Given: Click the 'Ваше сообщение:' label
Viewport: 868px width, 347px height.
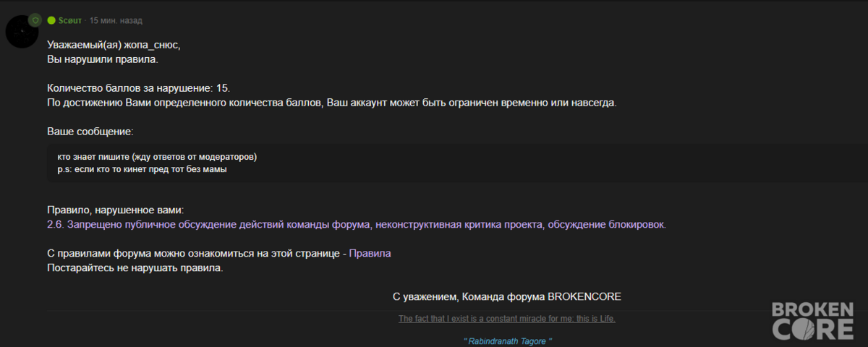Looking at the screenshot, I should [x=90, y=132].
